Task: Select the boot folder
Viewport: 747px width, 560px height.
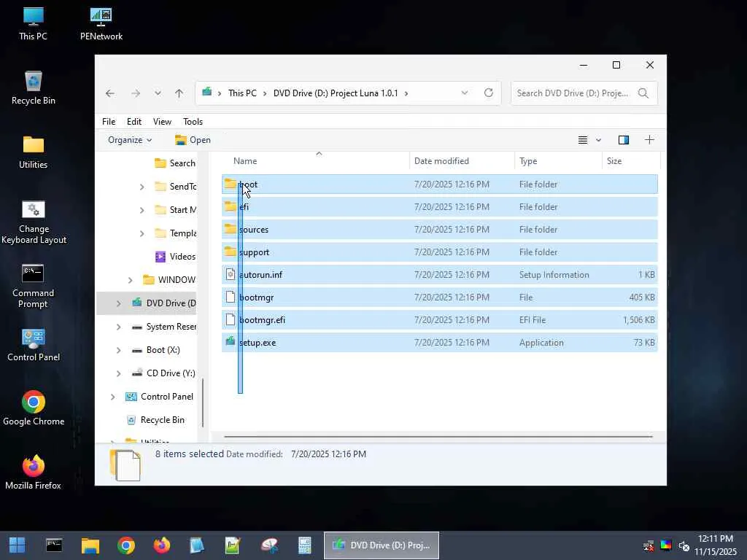Action: (439, 184)
